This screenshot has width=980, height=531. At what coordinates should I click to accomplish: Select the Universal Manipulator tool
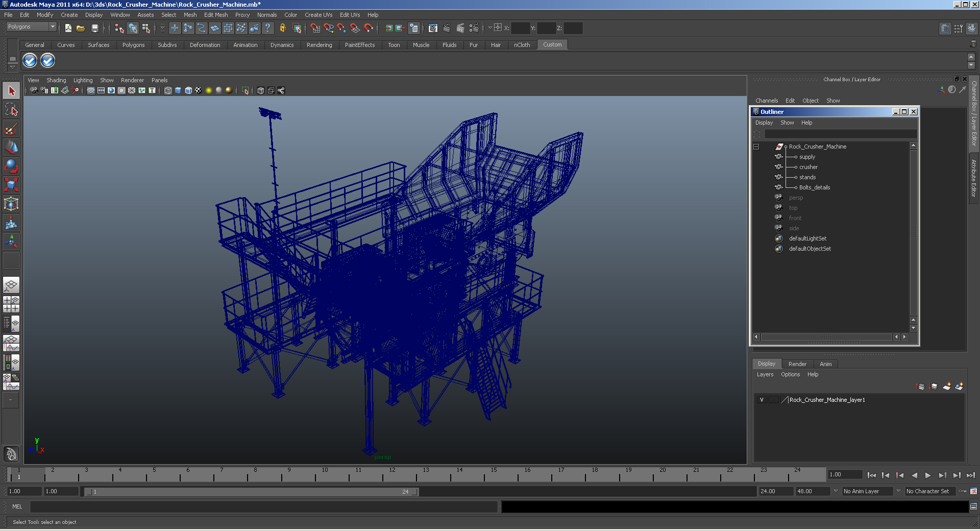[11, 204]
